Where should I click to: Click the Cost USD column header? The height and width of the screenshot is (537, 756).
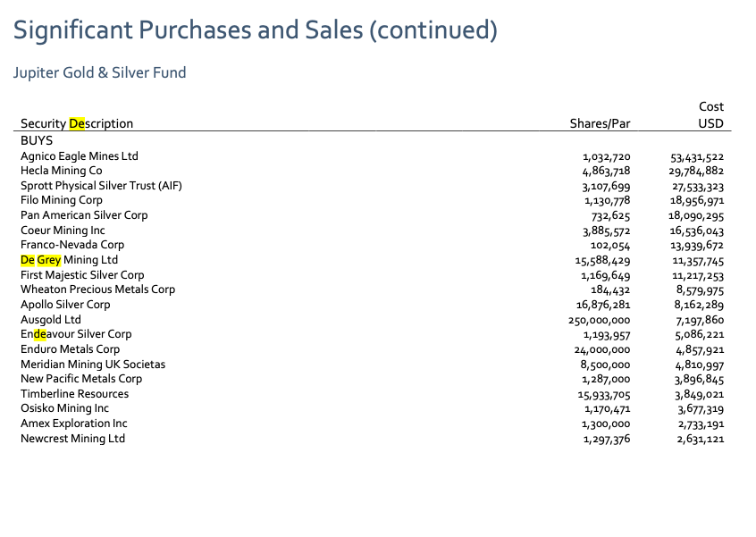[711, 115]
